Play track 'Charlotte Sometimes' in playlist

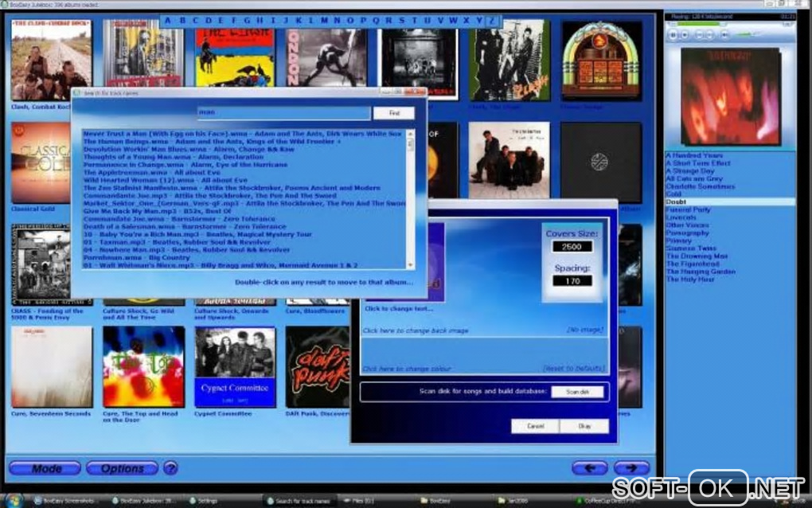click(700, 186)
